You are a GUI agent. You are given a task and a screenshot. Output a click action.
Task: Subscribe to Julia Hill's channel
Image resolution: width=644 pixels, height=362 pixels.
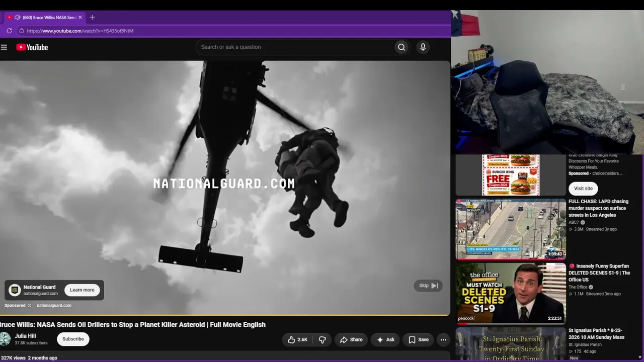click(73, 339)
